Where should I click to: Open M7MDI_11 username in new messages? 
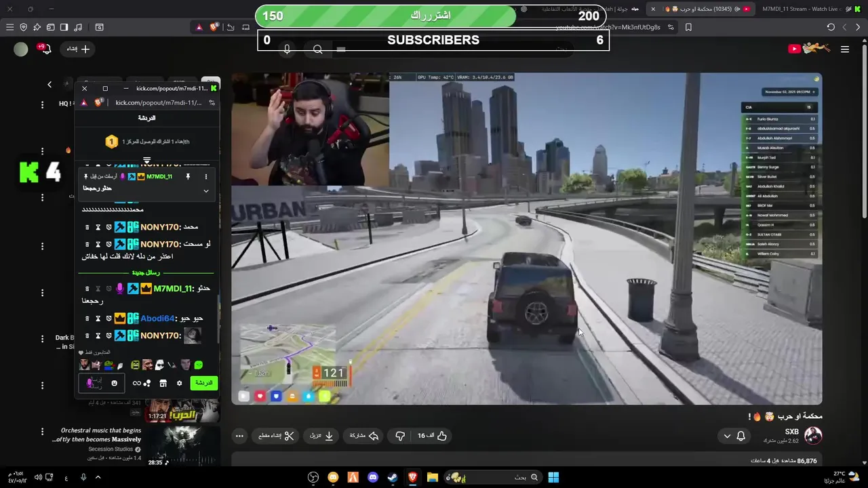coord(174,289)
